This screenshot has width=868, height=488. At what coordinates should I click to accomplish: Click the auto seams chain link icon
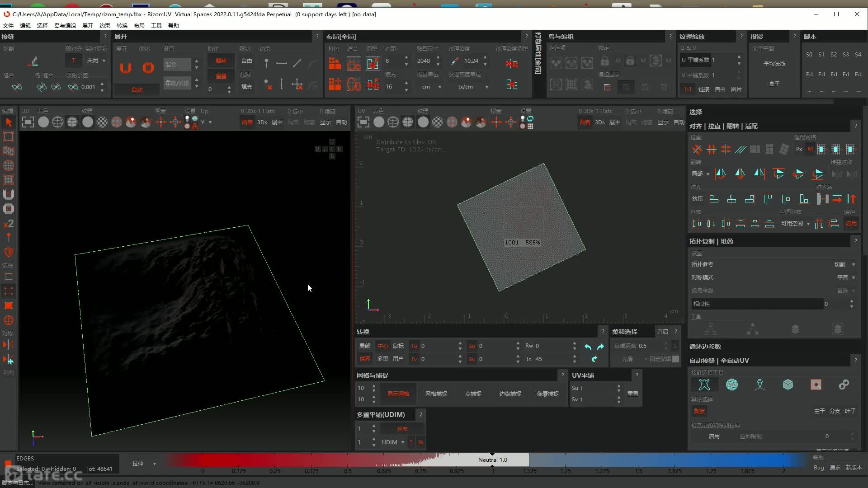[844, 385]
